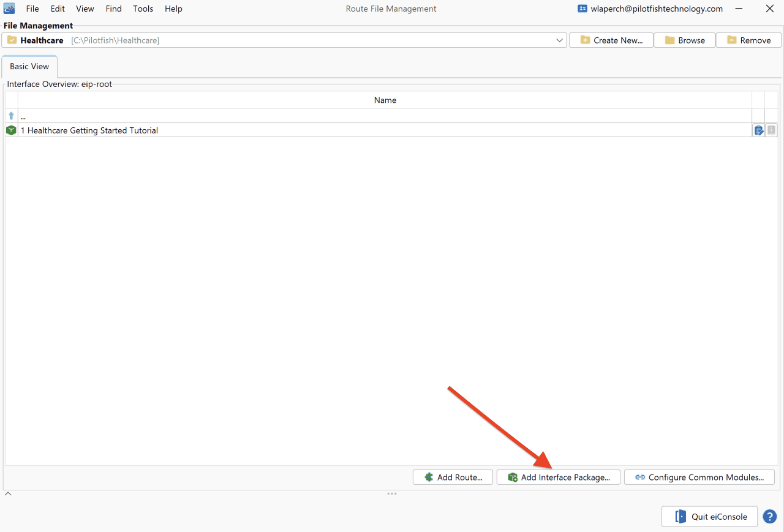
Task: Close the Route File Management window
Action: pos(769,9)
